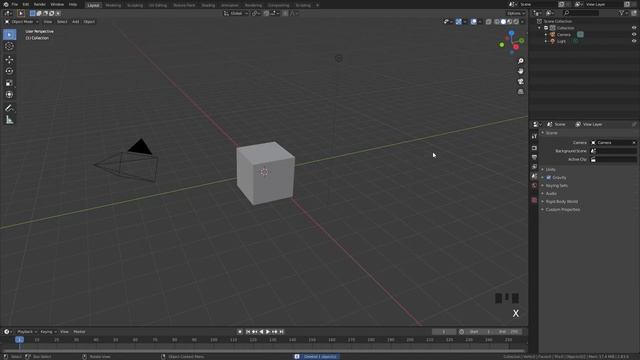
Task: Click the scene Camera field
Action: click(x=613, y=143)
